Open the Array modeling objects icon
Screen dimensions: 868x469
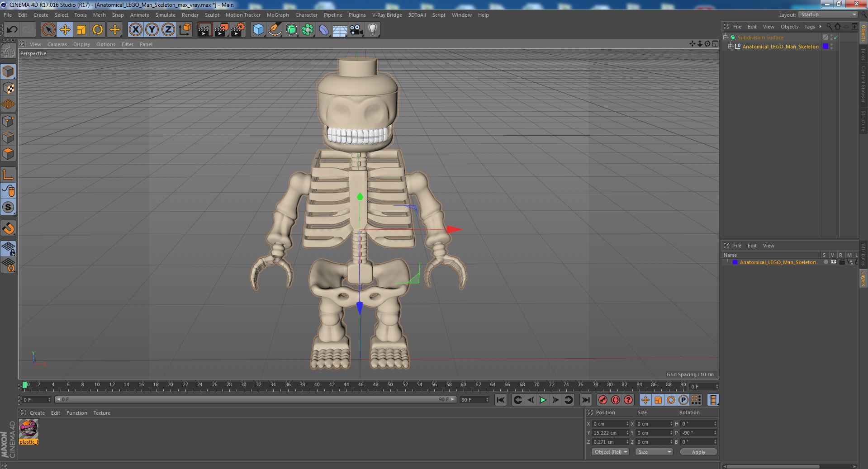click(x=308, y=30)
